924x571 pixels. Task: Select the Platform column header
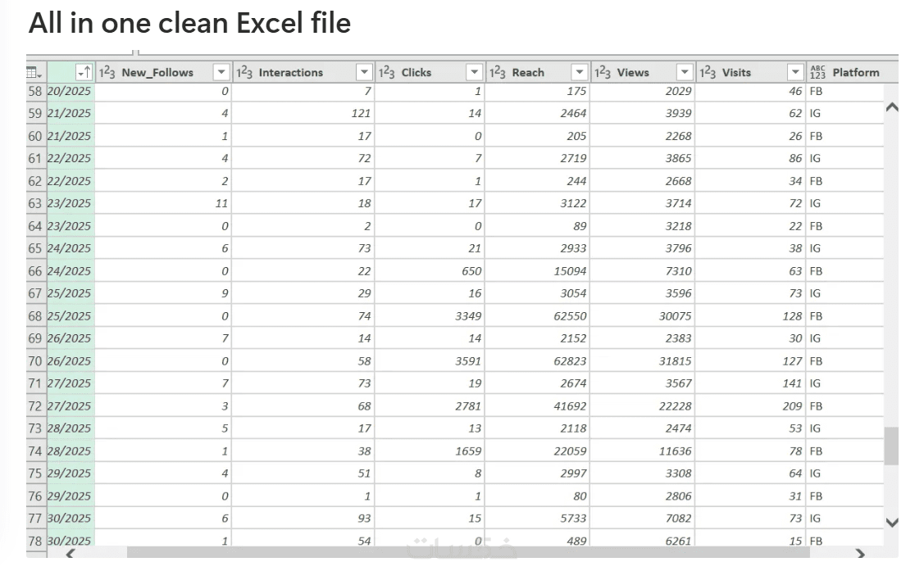coord(855,72)
